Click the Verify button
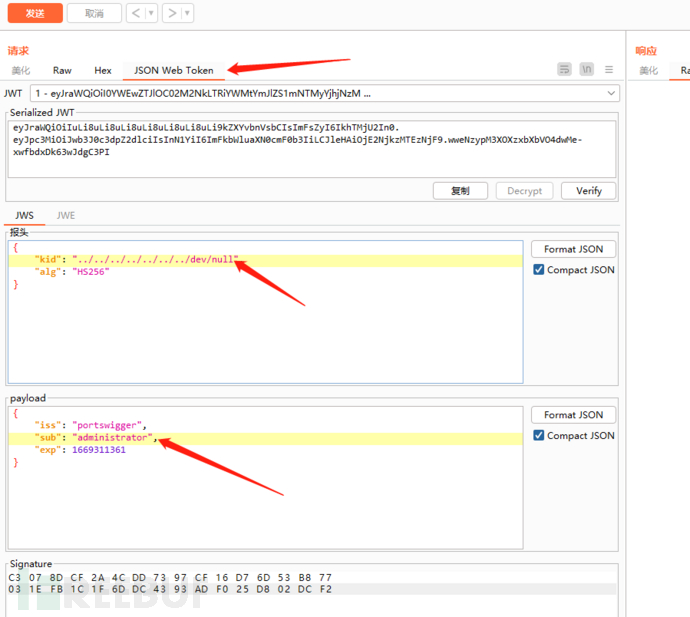 click(x=589, y=191)
